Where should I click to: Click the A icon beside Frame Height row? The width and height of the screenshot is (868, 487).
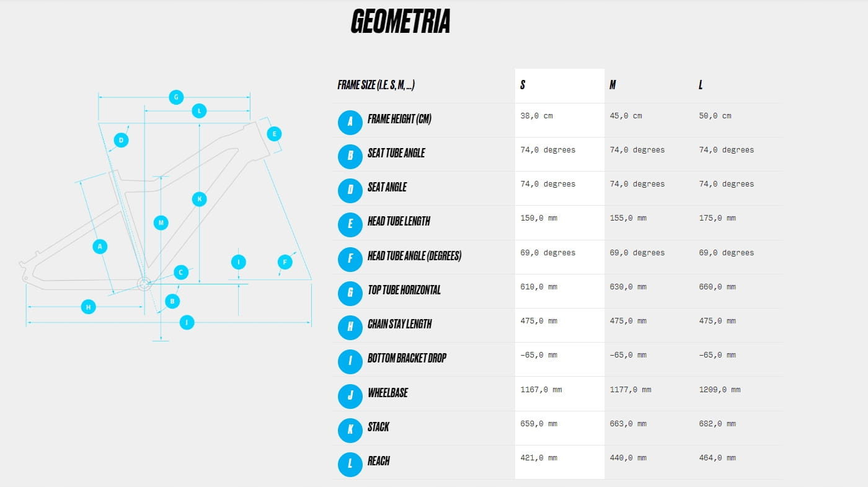pyautogui.click(x=350, y=121)
